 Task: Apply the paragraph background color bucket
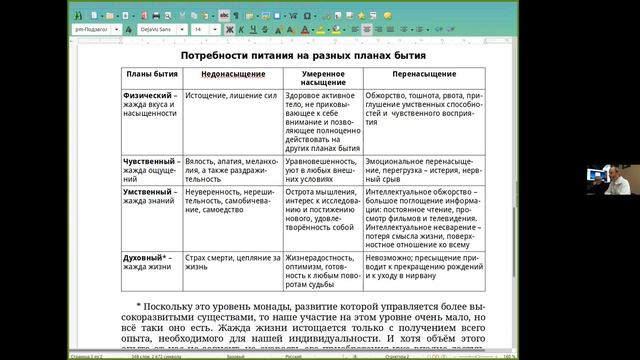click(x=336, y=30)
